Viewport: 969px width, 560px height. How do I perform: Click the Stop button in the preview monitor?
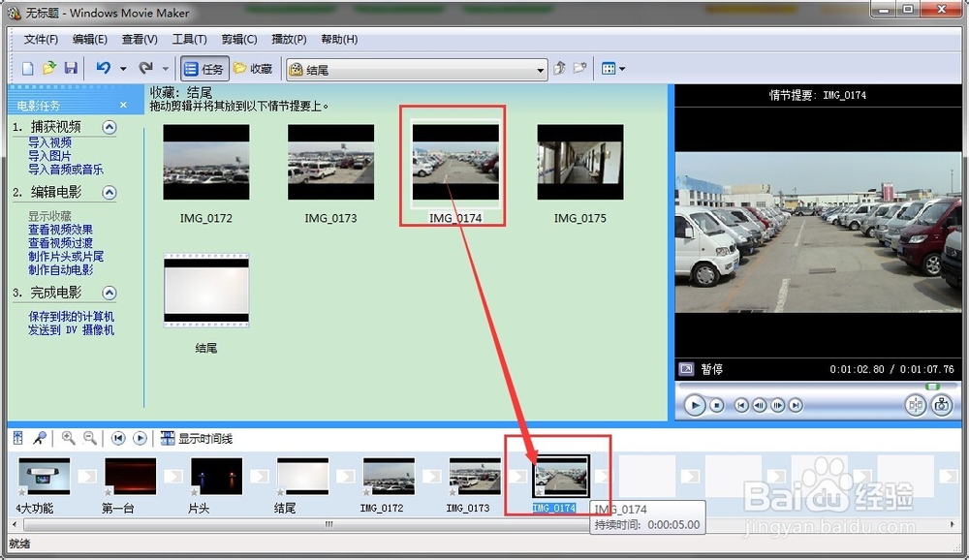(x=717, y=406)
